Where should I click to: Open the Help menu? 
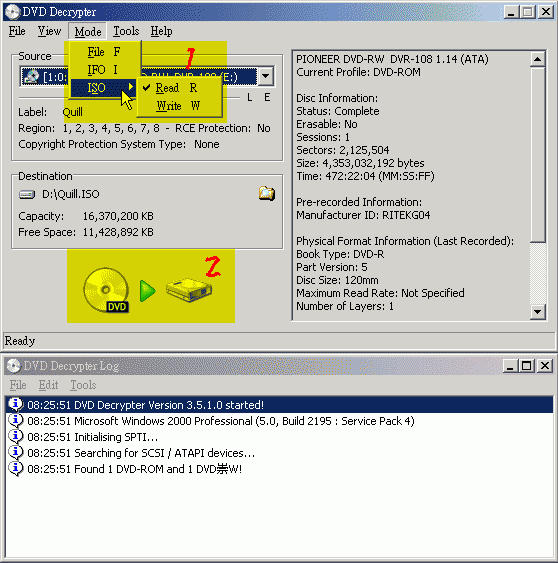click(161, 31)
